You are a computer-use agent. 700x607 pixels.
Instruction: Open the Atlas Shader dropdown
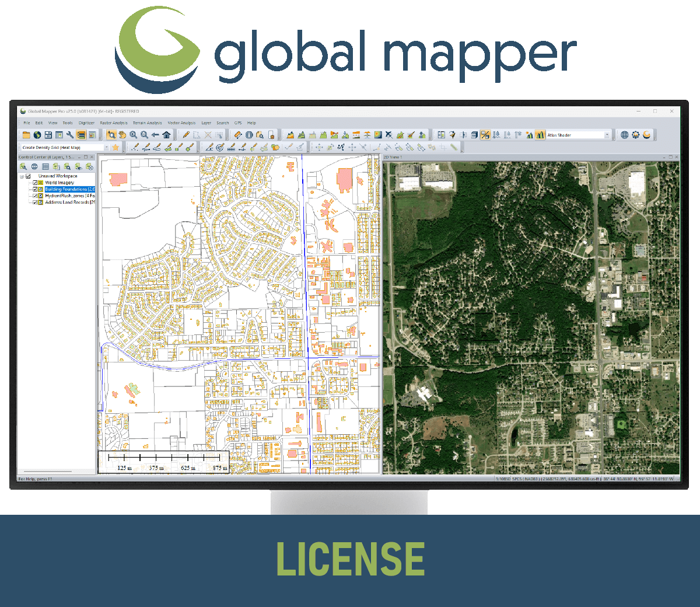[x=607, y=135]
